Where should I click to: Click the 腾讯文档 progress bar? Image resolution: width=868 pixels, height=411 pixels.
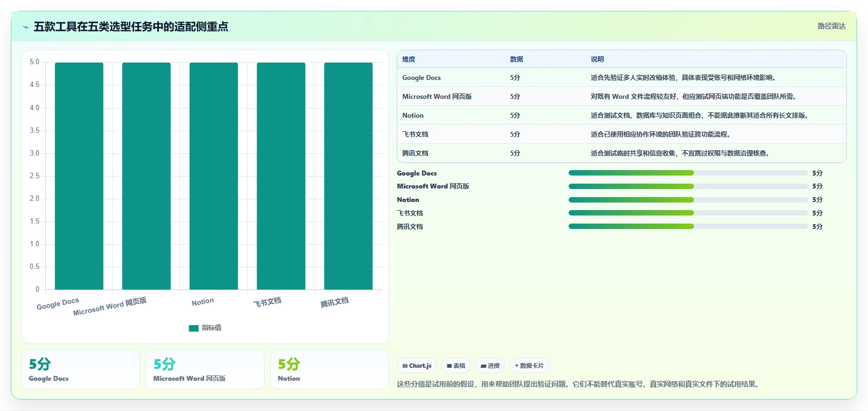688,226
